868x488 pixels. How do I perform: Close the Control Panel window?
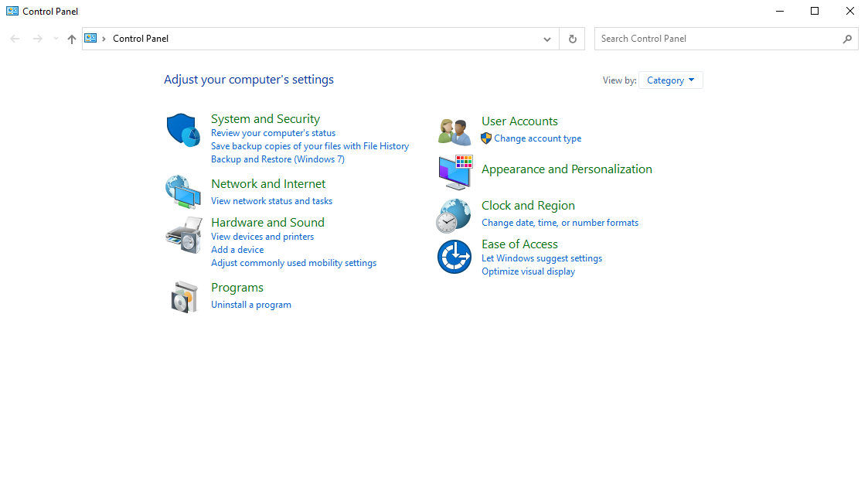[849, 11]
